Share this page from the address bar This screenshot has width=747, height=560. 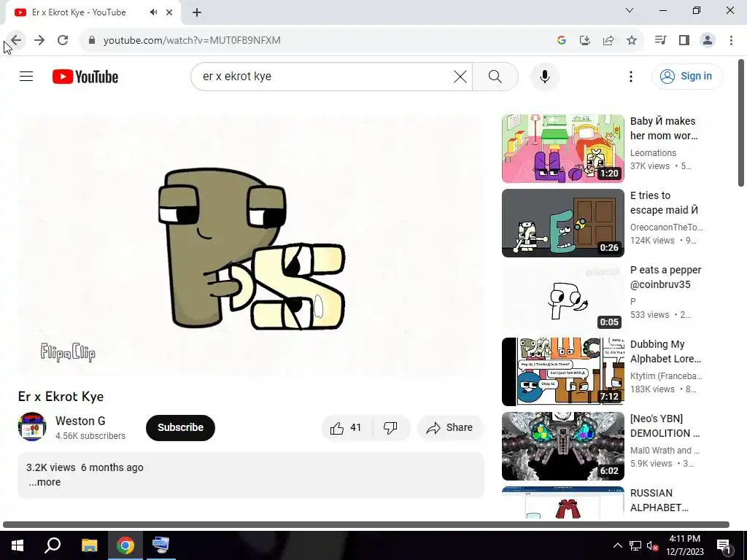coord(608,41)
